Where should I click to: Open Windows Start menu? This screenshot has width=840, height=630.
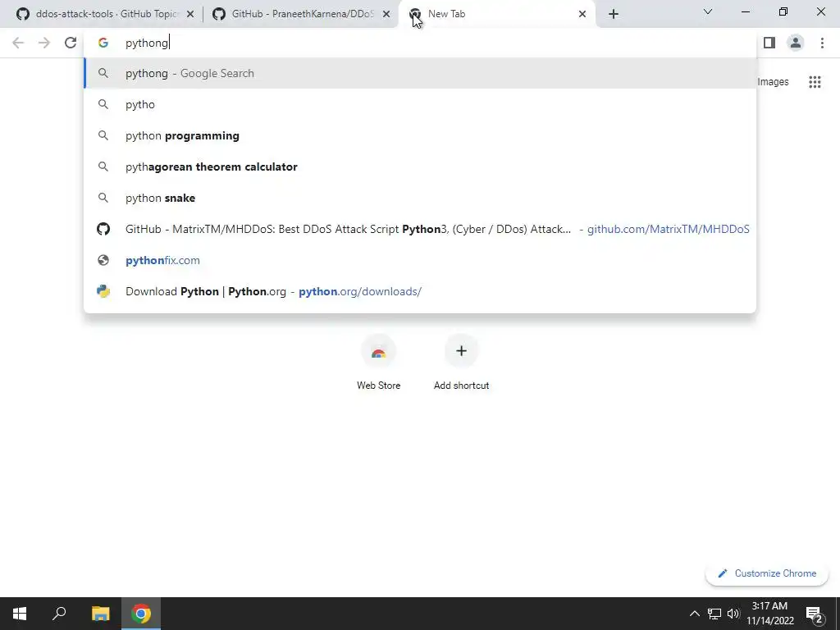click(20, 614)
